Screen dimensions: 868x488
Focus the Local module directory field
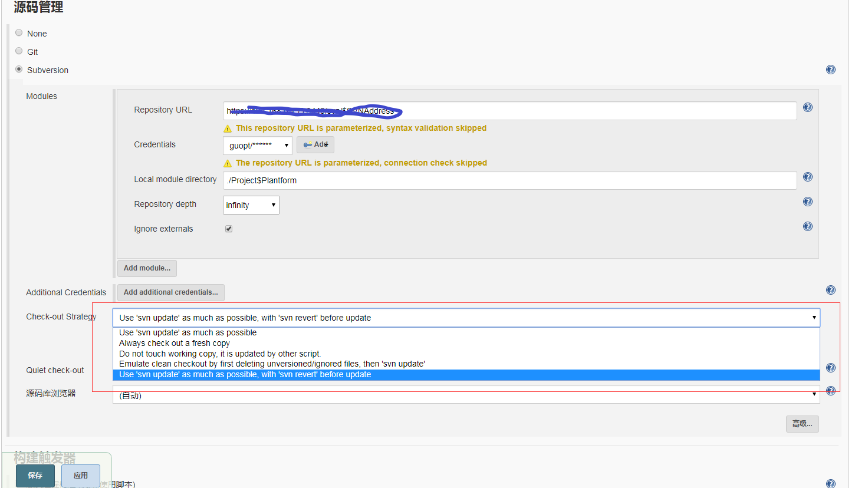[510, 180]
